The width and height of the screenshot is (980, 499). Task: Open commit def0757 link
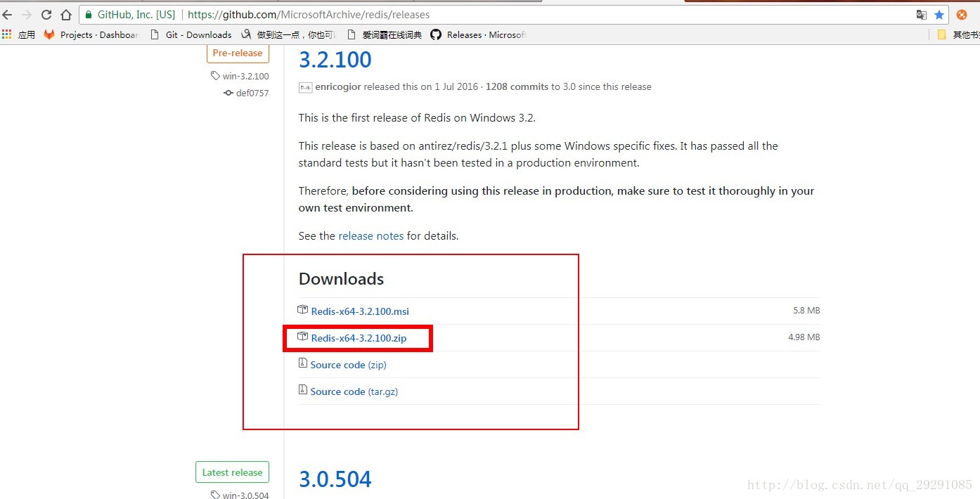(x=246, y=93)
